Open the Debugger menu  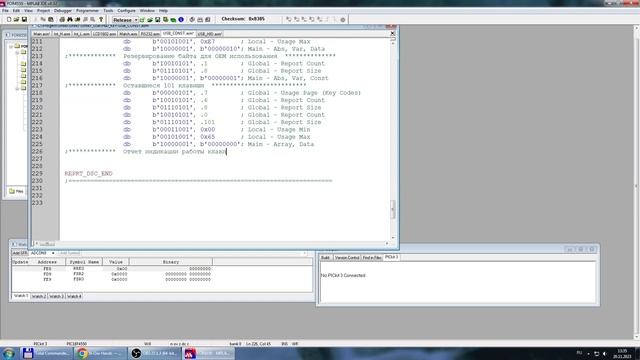tap(62, 11)
